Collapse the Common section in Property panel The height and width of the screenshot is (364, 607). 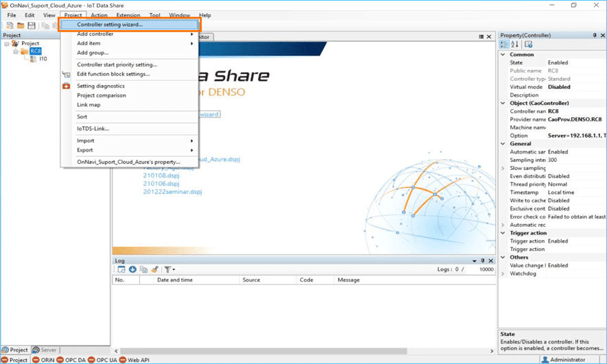(x=503, y=55)
